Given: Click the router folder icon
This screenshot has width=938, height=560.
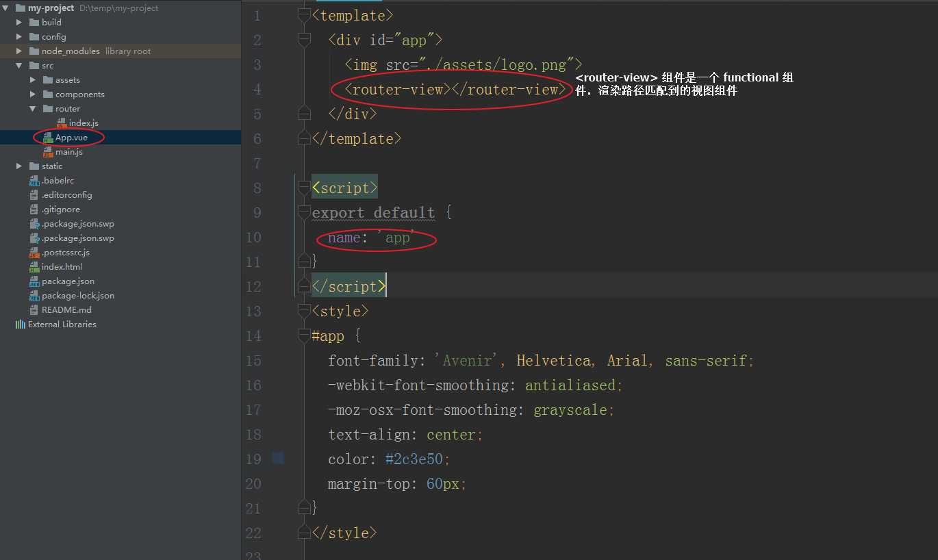Looking at the screenshot, I should pyautogui.click(x=48, y=109).
